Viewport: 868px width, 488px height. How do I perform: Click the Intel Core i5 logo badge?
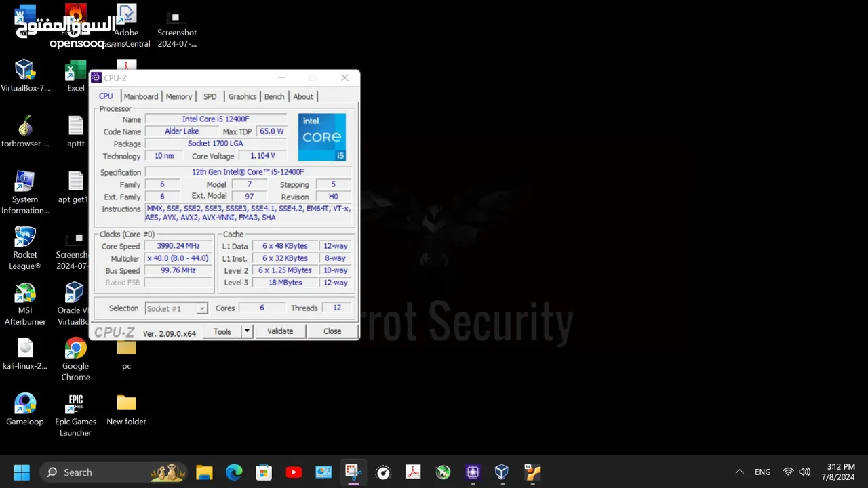click(322, 137)
